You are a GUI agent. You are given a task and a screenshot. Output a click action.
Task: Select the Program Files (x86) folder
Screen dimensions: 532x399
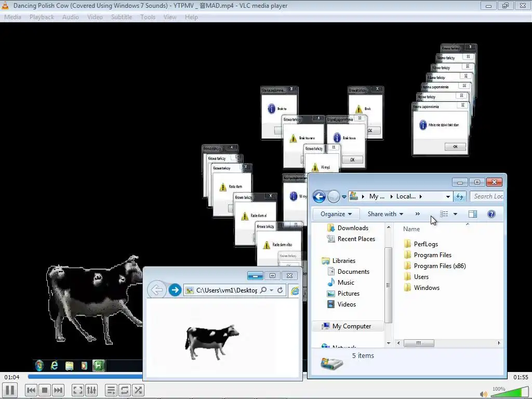[435, 266]
